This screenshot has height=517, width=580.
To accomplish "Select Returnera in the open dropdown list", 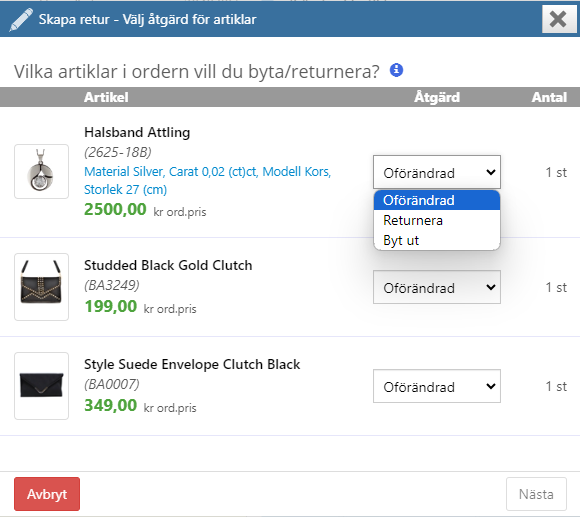I will pyautogui.click(x=437, y=220).
